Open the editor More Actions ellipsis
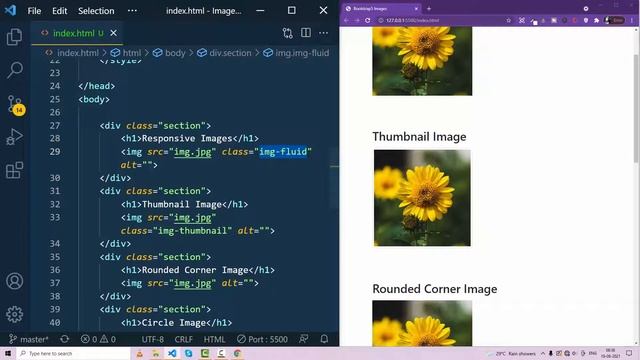Screen dimensions: 640x360 [323, 33]
